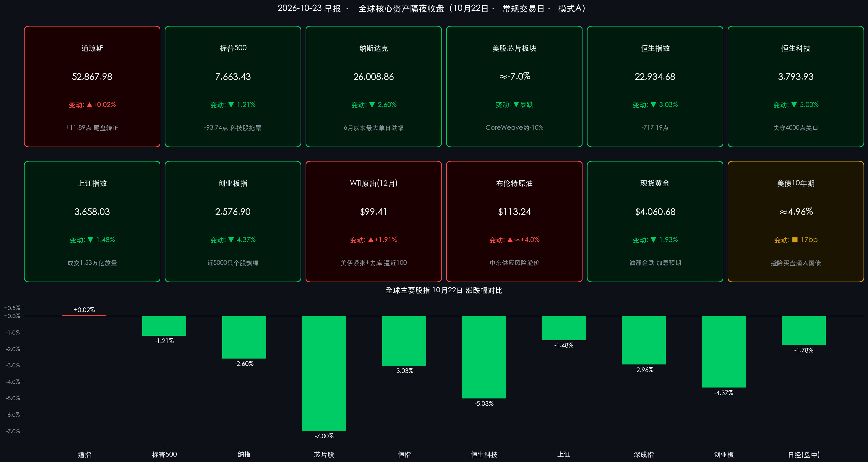Click the note 6月以来最大单日跌幅
This screenshot has height=462, width=868.
tap(373, 128)
